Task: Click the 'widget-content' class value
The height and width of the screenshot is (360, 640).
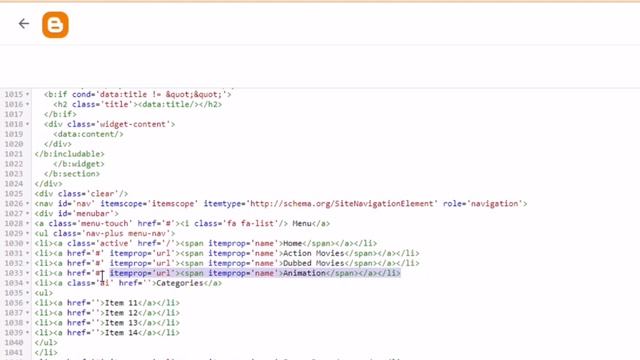Action: pos(133,124)
